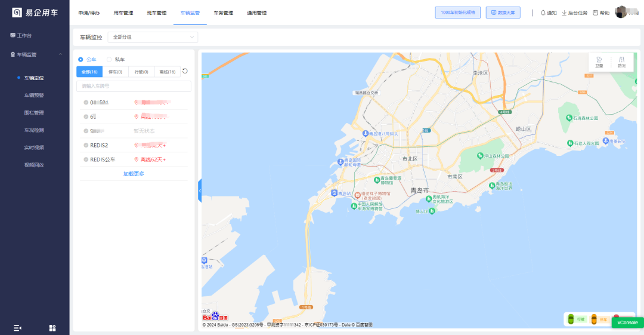Click location pin icon in REDIS2 row
The image size is (644, 335).
[137, 145]
